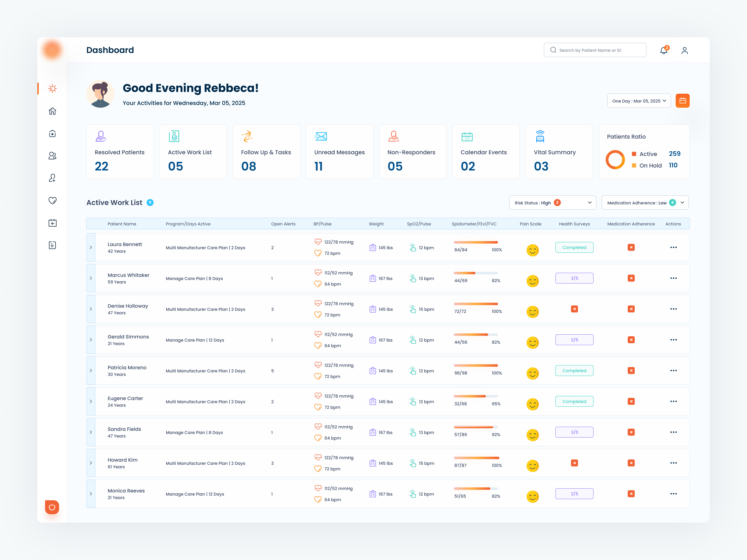Screen dimensions: 747x560
Task: Click the notes document icon in sidebar
Action: pyautogui.click(x=52, y=245)
